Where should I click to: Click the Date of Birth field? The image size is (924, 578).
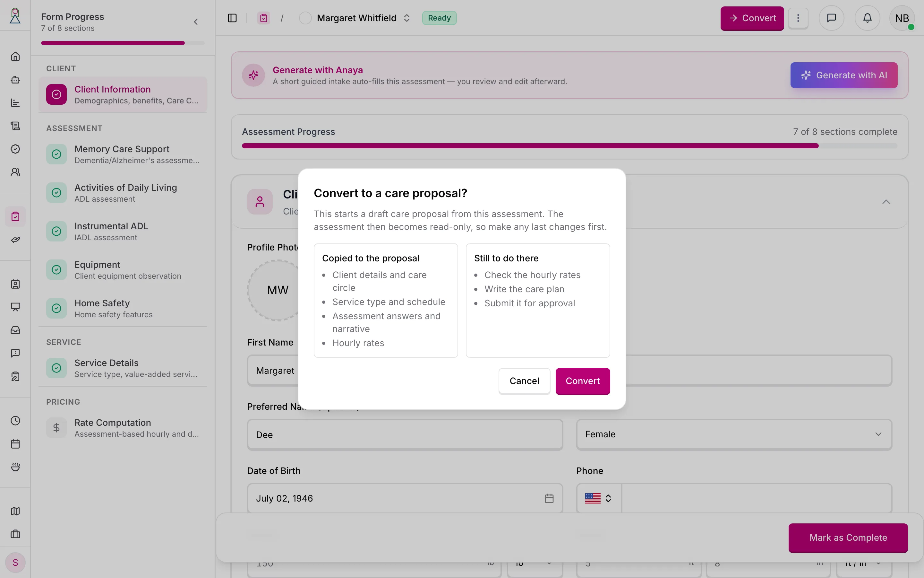405,498
